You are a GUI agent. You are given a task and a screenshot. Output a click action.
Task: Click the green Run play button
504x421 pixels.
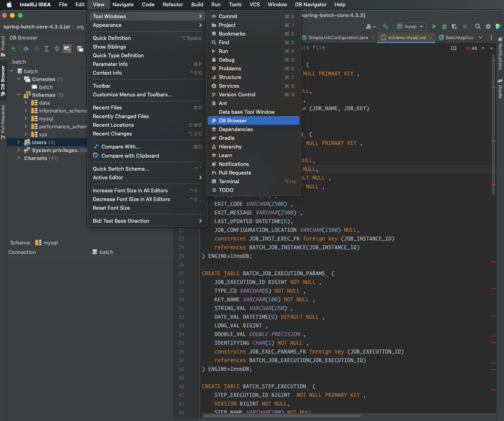coord(434,26)
